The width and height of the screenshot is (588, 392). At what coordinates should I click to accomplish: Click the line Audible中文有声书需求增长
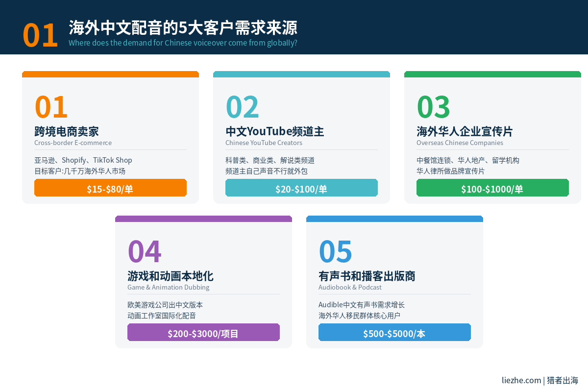click(362, 305)
